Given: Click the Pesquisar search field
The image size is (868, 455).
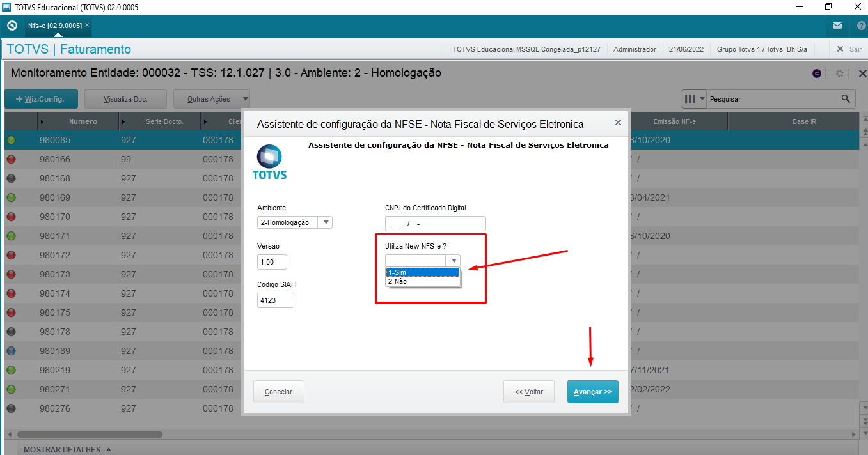Looking at the screenshot, I should (773, 99).
